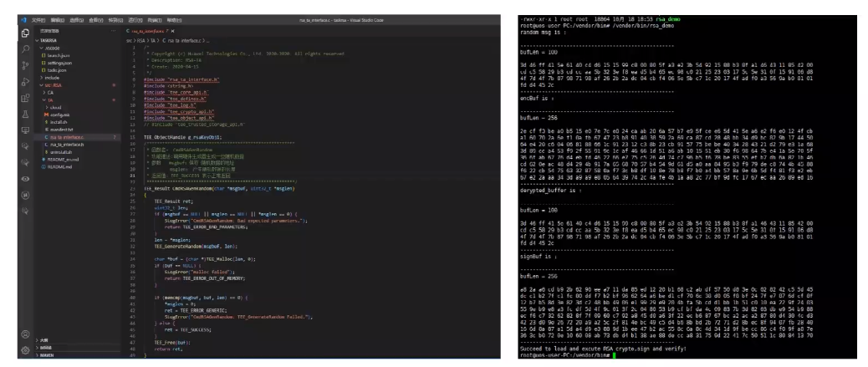The height and width of the screenshot is (367, 868).
Task: Open Explorer more actions ellipsis
Action: (x=114, y=31)
